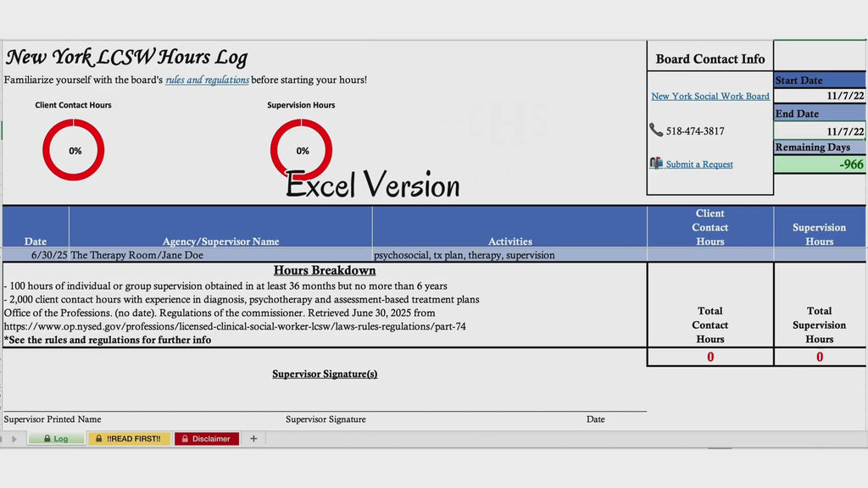Select the date cell 6/30/25

[x=36, y=255]
